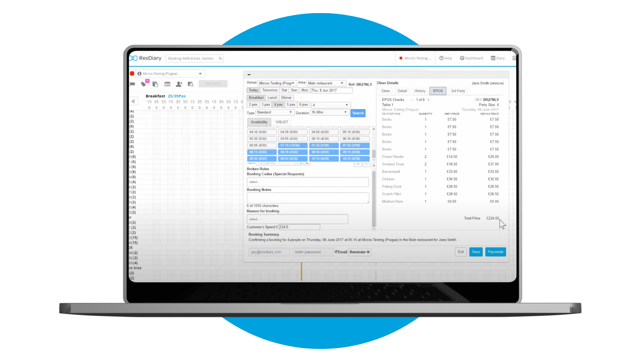Viewport: 644px width, 362px height.
Task: Enable the W&LIST tab toggle
Action: tap(281, 122)
